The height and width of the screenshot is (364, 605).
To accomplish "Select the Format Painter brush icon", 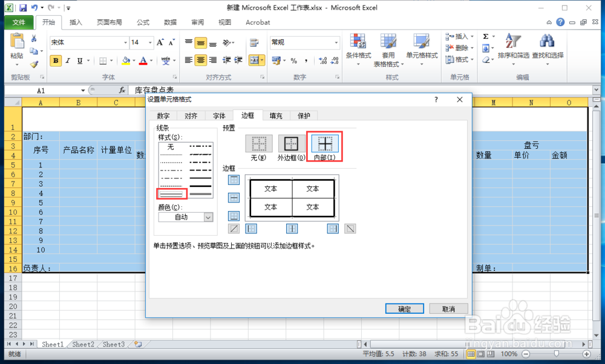I will coord(34,64).
